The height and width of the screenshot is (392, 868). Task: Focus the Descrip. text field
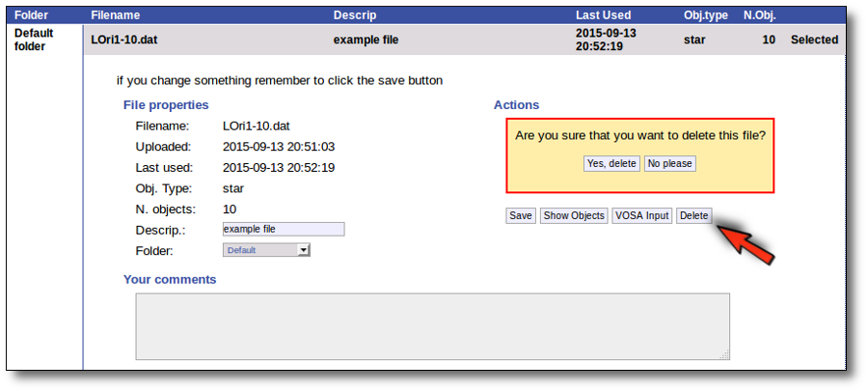(x=284, y=229)
